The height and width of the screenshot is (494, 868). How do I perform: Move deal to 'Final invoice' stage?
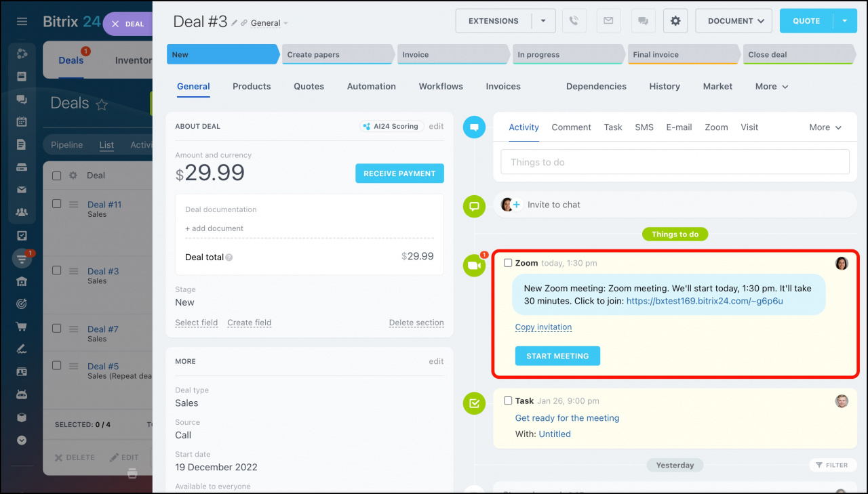tap(684, 55)
